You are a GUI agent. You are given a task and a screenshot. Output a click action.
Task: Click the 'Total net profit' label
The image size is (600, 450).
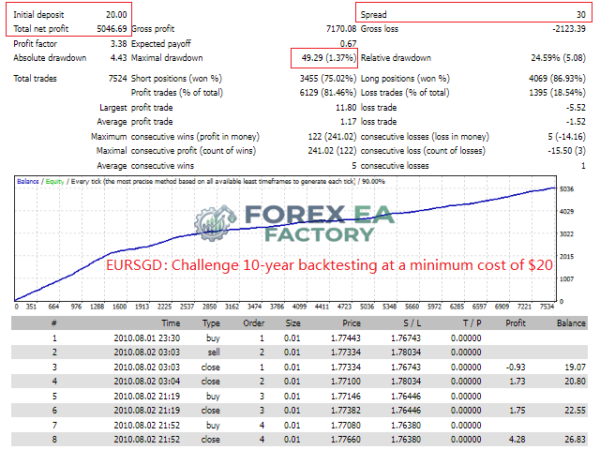[41, 29]
